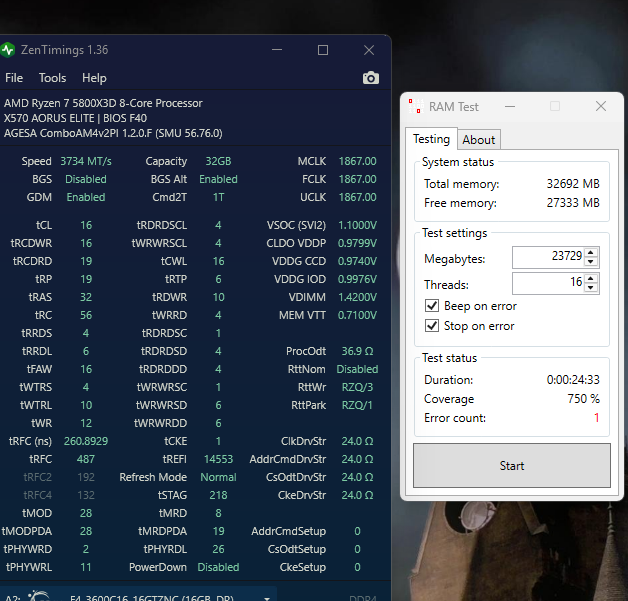
Task: Click the tMRDPDA value 19
Action: click(218, 531)
